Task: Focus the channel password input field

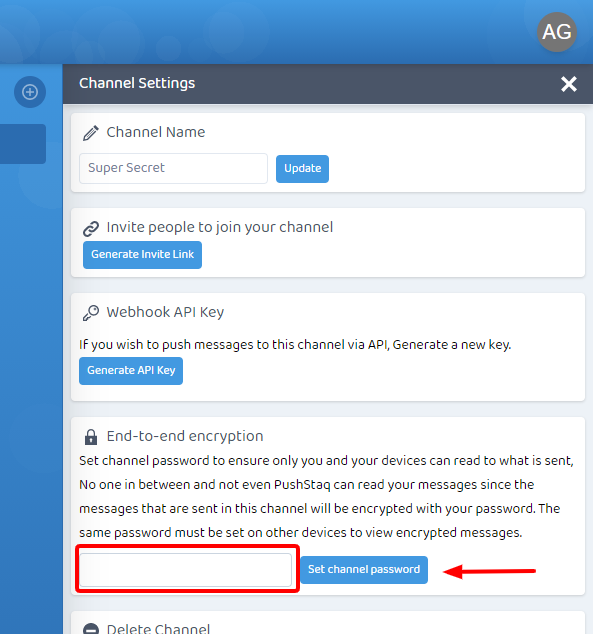Action: (x=186, y=570)
